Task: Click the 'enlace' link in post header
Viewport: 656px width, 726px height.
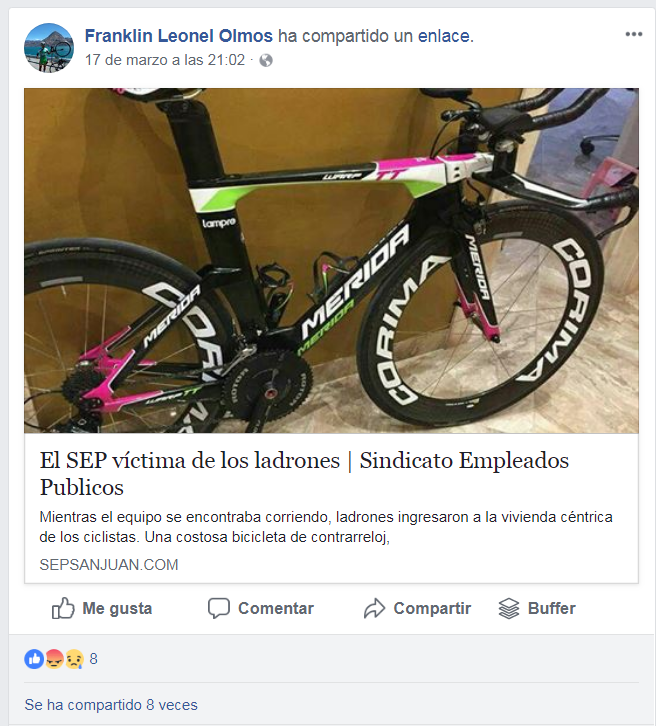Action: click(444, 36)
